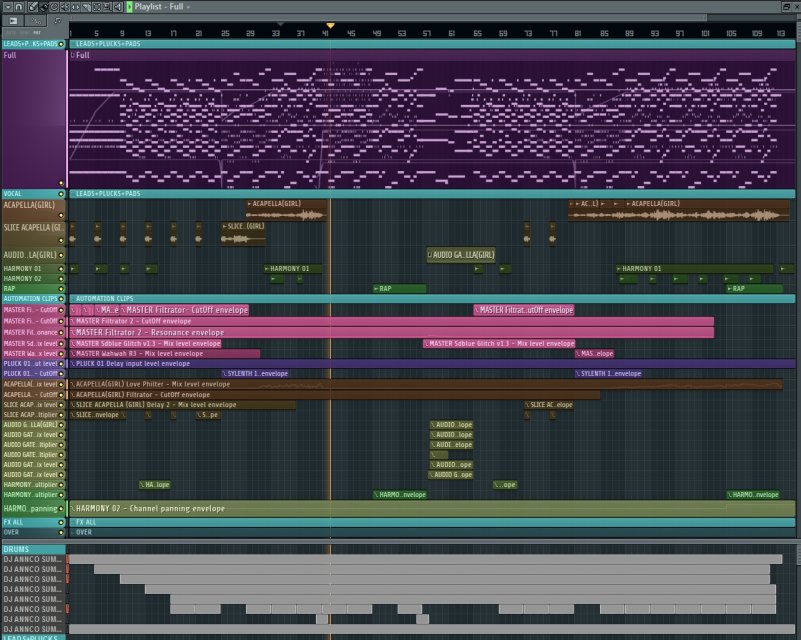This screenshot has height=640, width=801.
Task: Select the second MASTER Sdblue Glitch v1.3 envelope clip
Action: click(499, 344)
